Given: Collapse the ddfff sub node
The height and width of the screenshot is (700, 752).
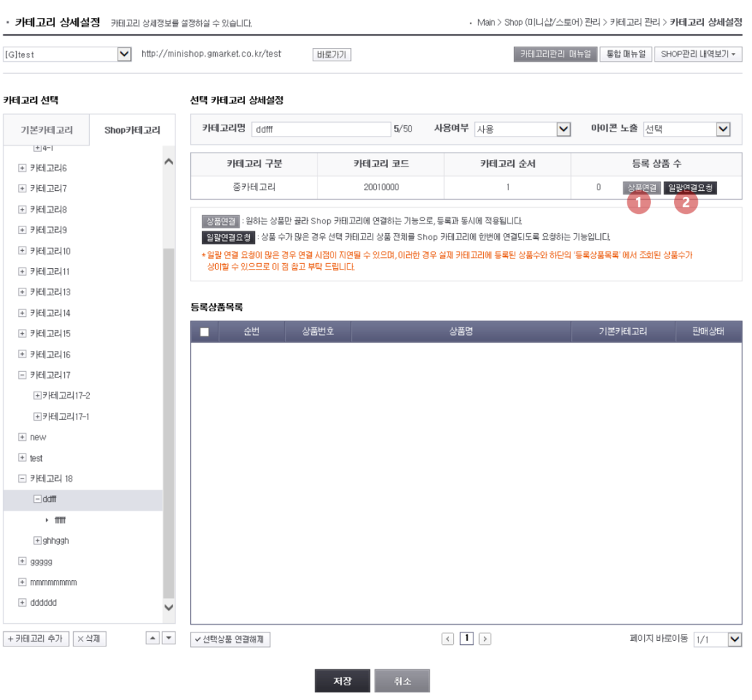Looking at the screenshot, I should [x=38, y=499].
